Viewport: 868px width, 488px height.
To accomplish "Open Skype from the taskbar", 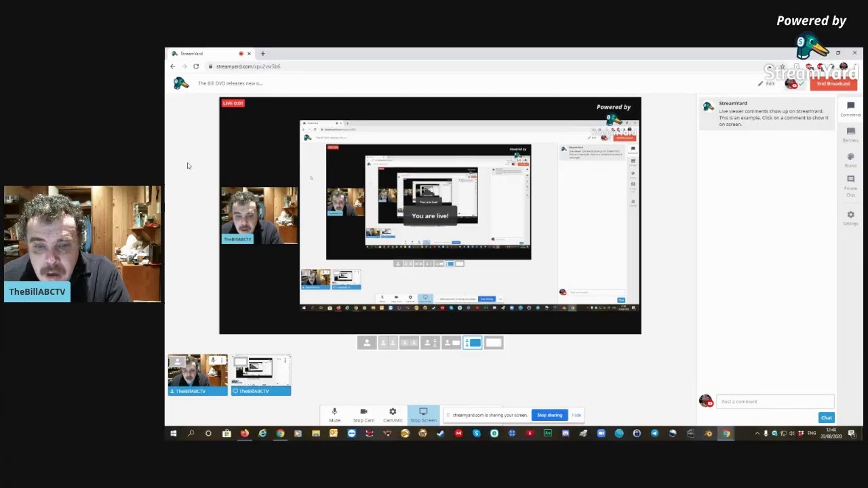I will 477,434.
